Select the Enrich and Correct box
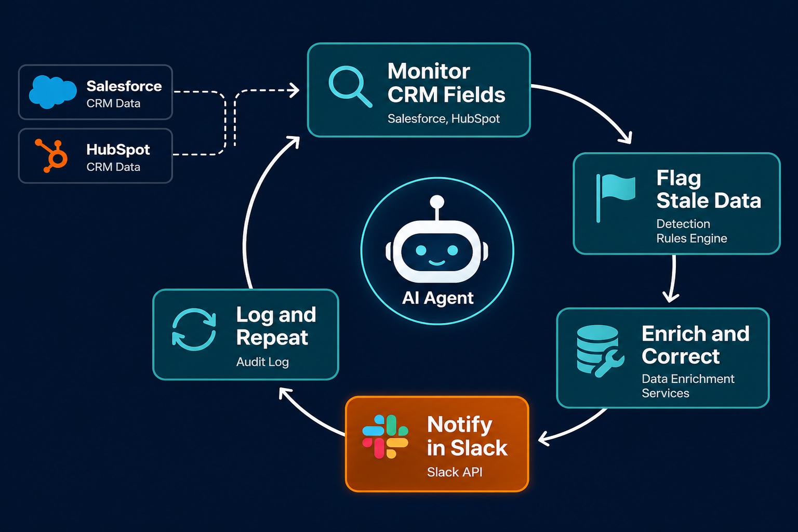798x532 pixels. [x=662, y=358]
